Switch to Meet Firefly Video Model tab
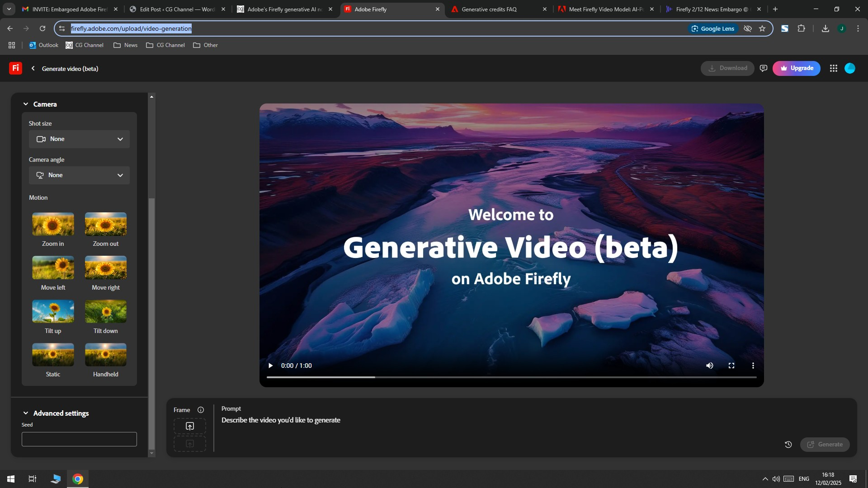 (606, 9)
